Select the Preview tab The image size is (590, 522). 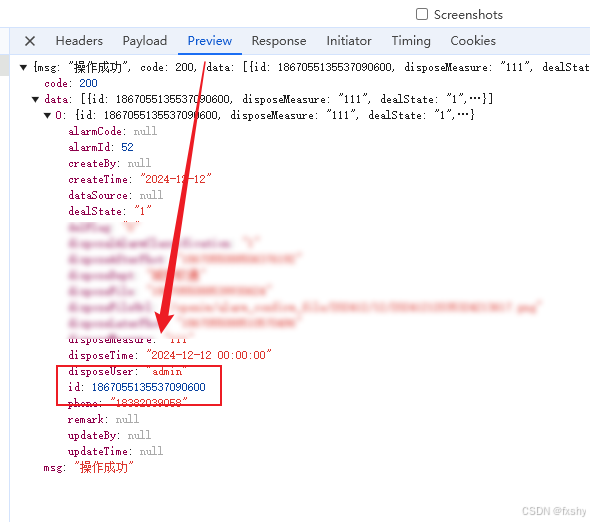tap(210, 41)
